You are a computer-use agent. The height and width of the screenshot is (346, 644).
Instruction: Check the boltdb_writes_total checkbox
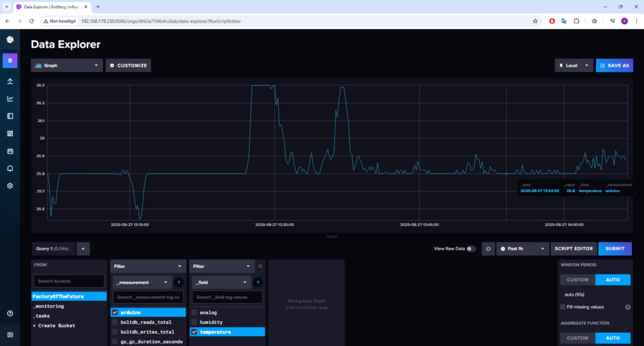pos(115,332)
